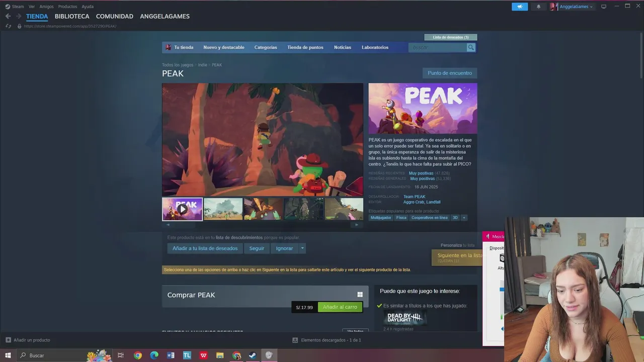Open the Ayuda menu
Viewport: 644px width, 362px height.
click(x=88, y=7)
